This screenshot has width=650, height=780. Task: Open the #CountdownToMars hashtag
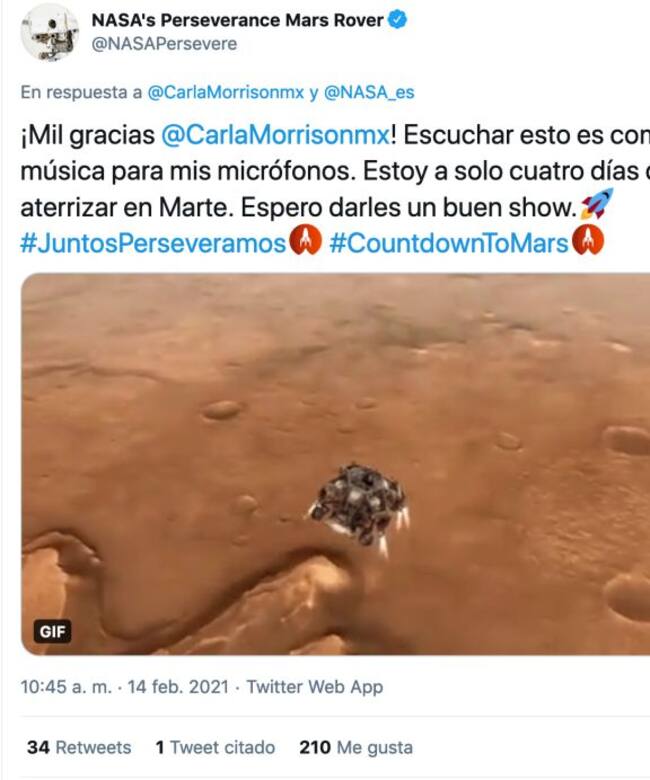pyautogui.click(x=449, y=243)
